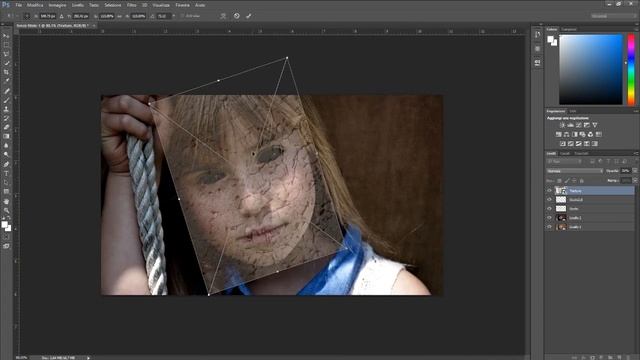Screen dimensions: 640x360
Task: Add an Invert adjustment
Action: (562, 144)
